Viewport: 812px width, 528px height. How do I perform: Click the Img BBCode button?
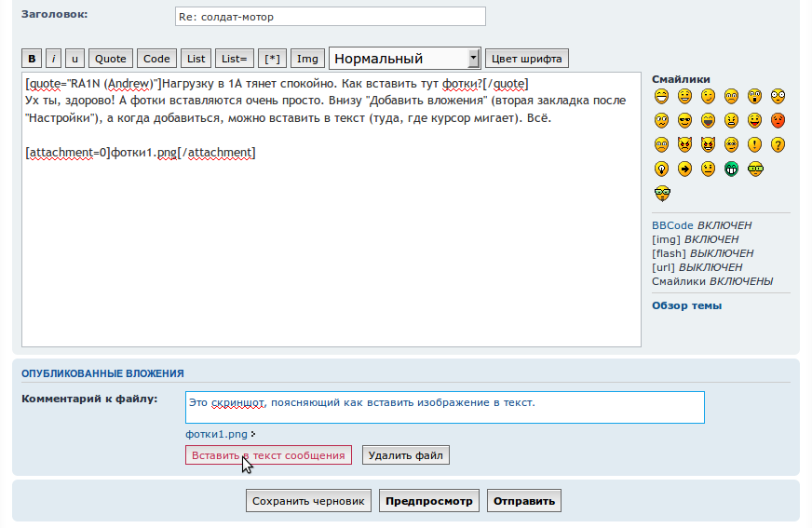tap(306, 59)
